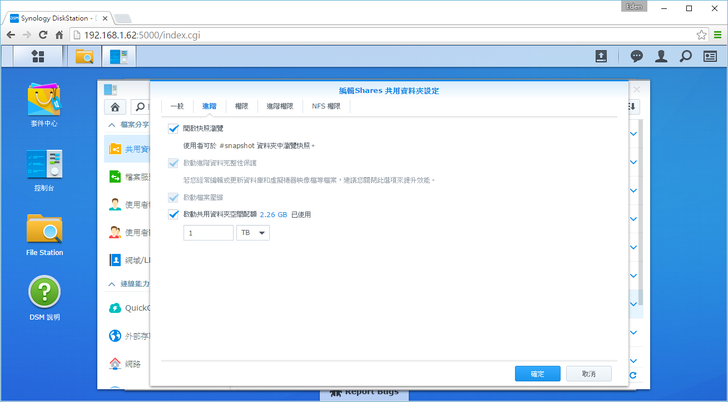Image resolution: width=728 pixels, height=402 pixels.
Task: Open the Group item in sidebar
Action: [127, 233]
